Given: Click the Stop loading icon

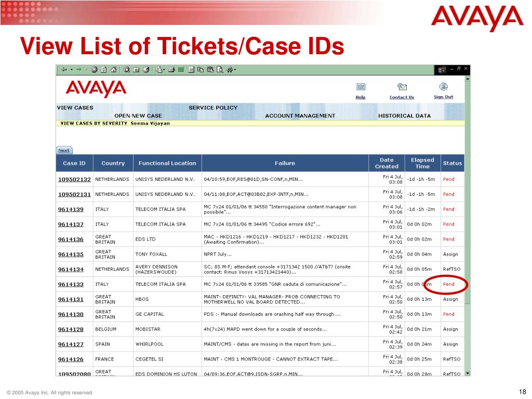Looking at the screenshot, I should (95, 70).
